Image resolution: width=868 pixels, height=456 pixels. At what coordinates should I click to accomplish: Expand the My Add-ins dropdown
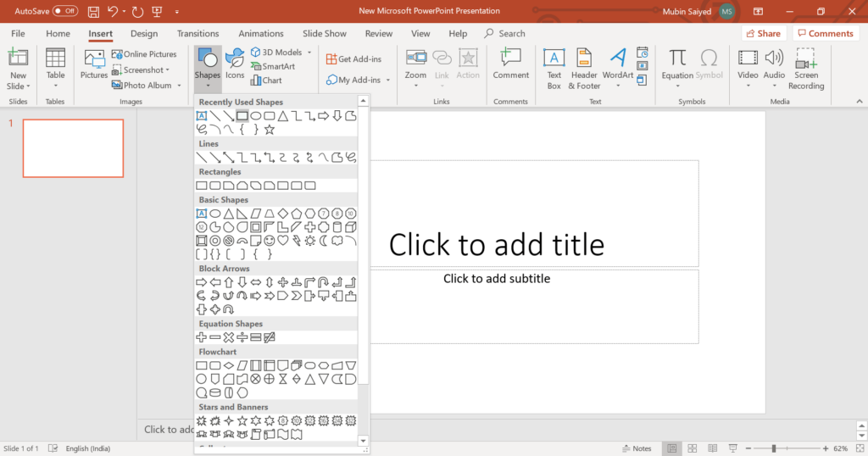click(x=388, y=81)
